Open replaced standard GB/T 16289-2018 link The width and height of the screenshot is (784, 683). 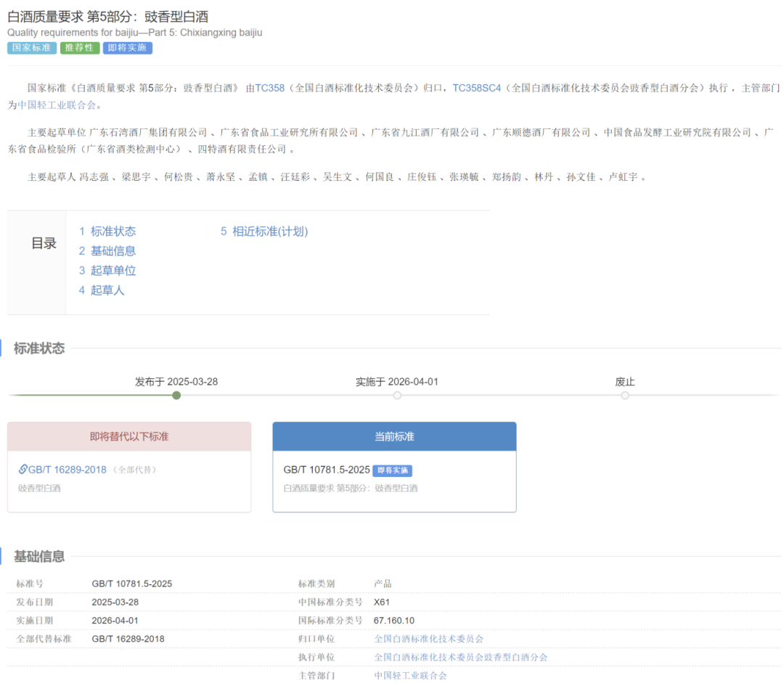tap(67, 470)
